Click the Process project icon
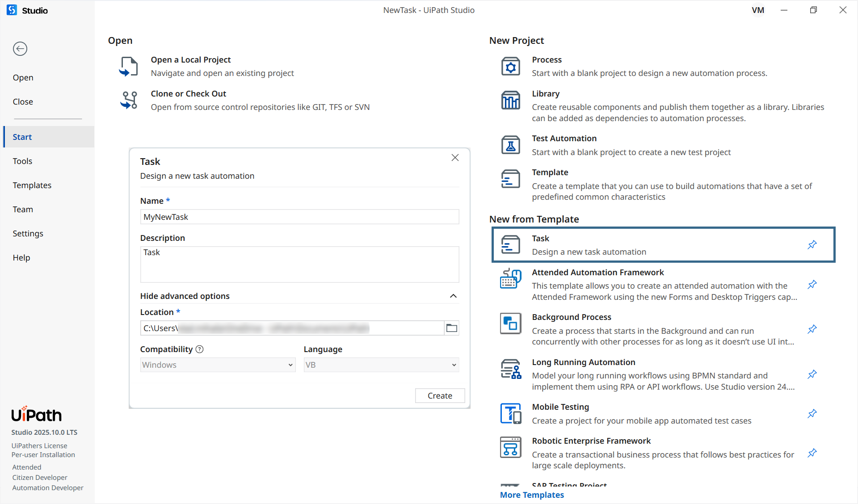The image size is (858, 504). [x=510, y=67]
